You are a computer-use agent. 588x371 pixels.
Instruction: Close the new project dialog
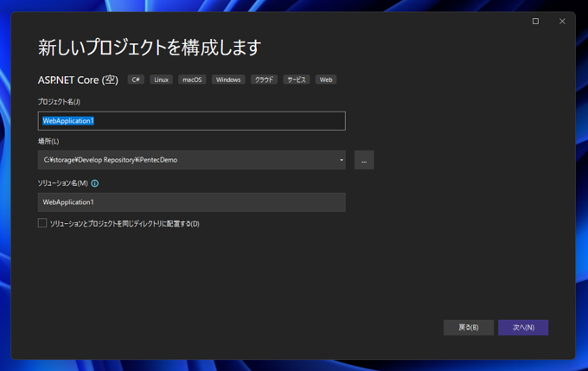click(x=562, y=22)
